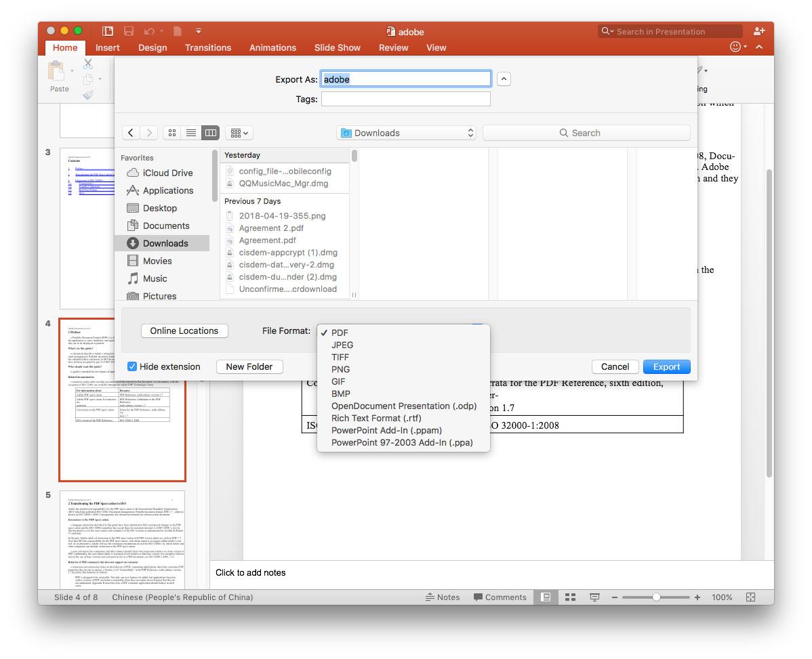
Task: Click the zoom slider handle
Action: 656,597
